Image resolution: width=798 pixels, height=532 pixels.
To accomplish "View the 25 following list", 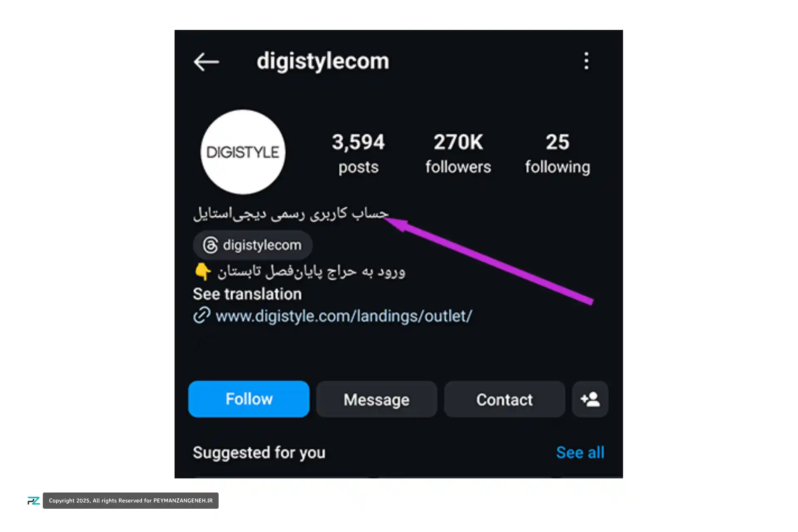I will tap(557, 153).
